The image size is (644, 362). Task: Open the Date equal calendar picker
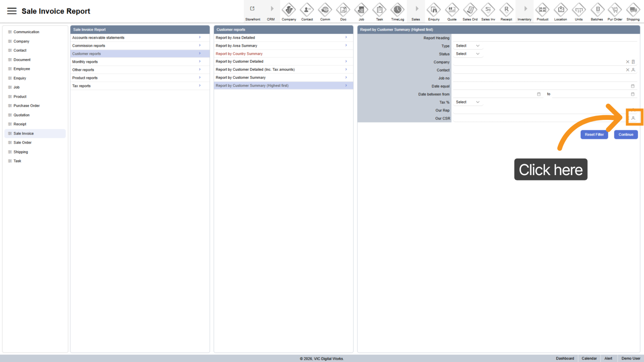click(633, 86)
